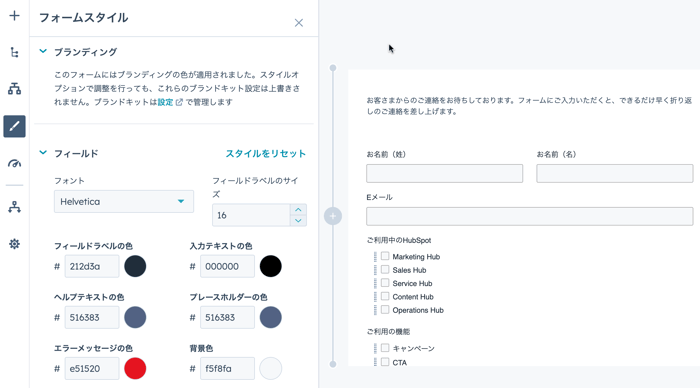
Task: Open the org-chart automation icon in sidebar
Action: pyautogui.click(x=14, y=207)
